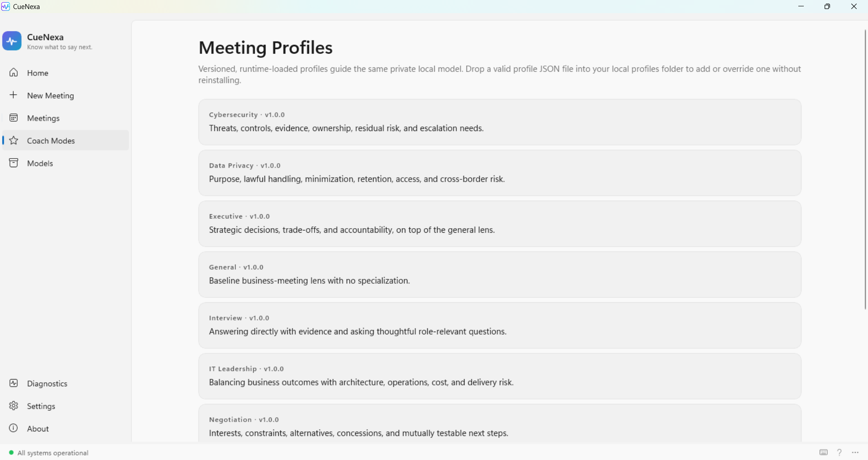This screenshot has width=868, height=460.
Task: Click the question mark help icon
Action: [x=840, y=452]
